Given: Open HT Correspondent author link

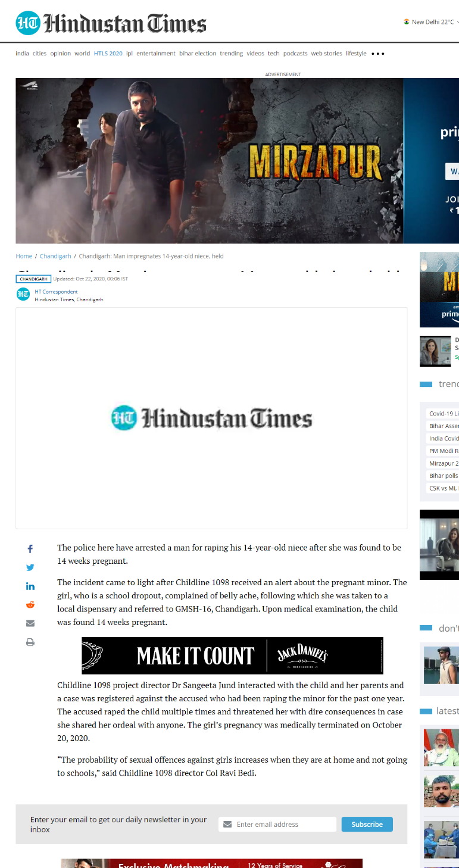Looking at the screenshot, I should coord(56,292).
